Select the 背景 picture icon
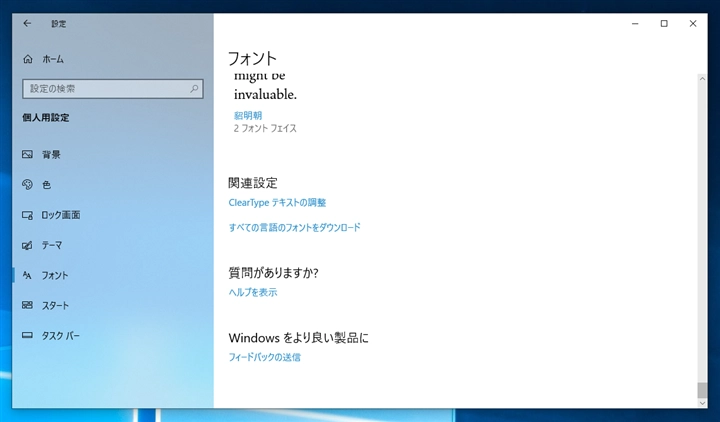This screenshot has width=720, height=422. (x=28, y=154)
